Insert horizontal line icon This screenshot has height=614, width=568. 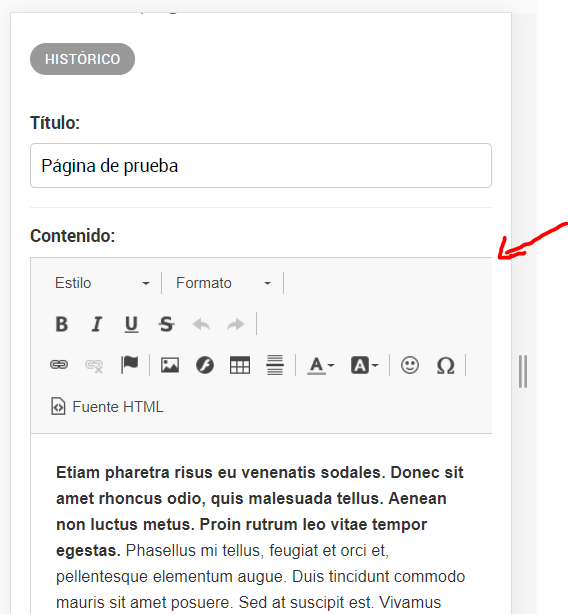[x=275, y=365]
